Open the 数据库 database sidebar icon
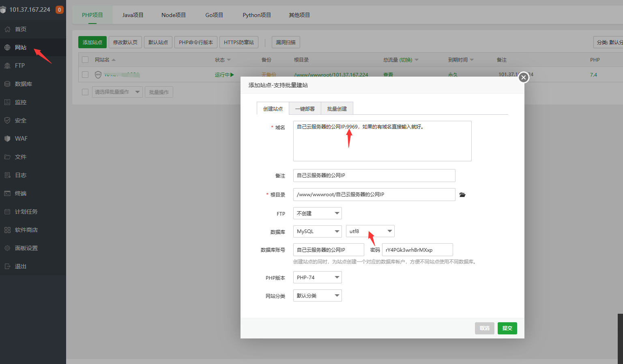Image resolution: width=623 pixels, height=364 pixels. click(7, 84)
